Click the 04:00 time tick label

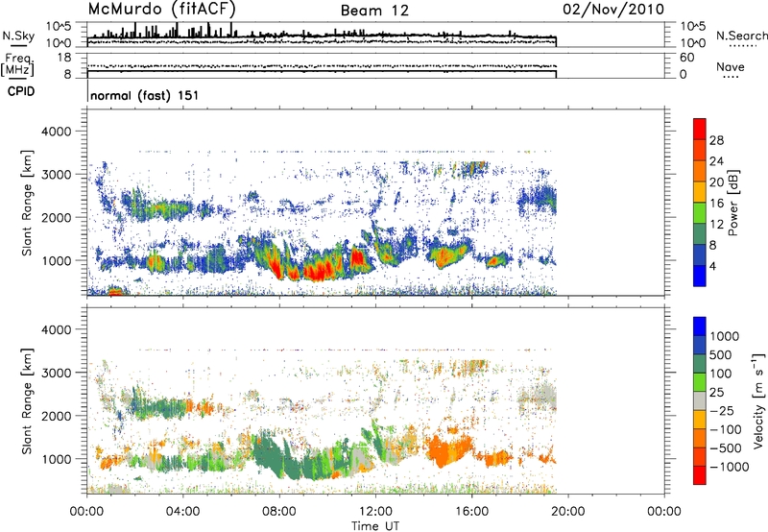(182, 512)
